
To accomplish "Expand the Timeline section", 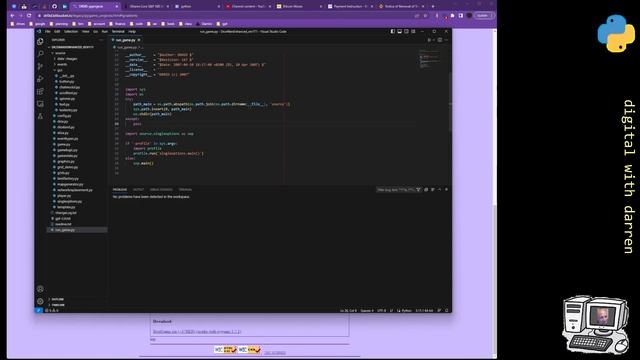I will click(58, 305).
